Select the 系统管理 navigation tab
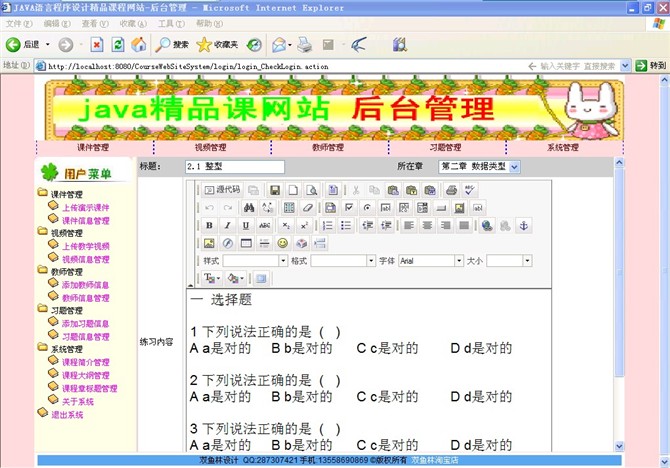Viewport: 670px width, 468px height. click(x=563, y=147)
